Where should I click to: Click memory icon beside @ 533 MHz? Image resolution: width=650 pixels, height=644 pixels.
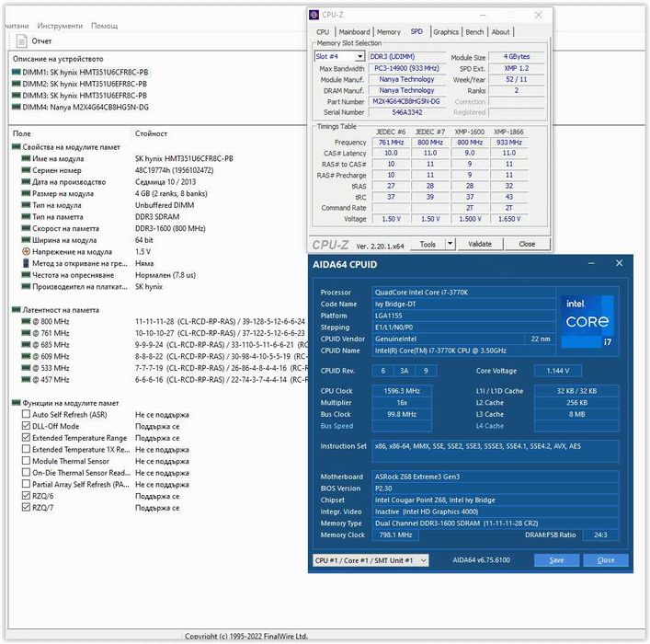point(26,367)
